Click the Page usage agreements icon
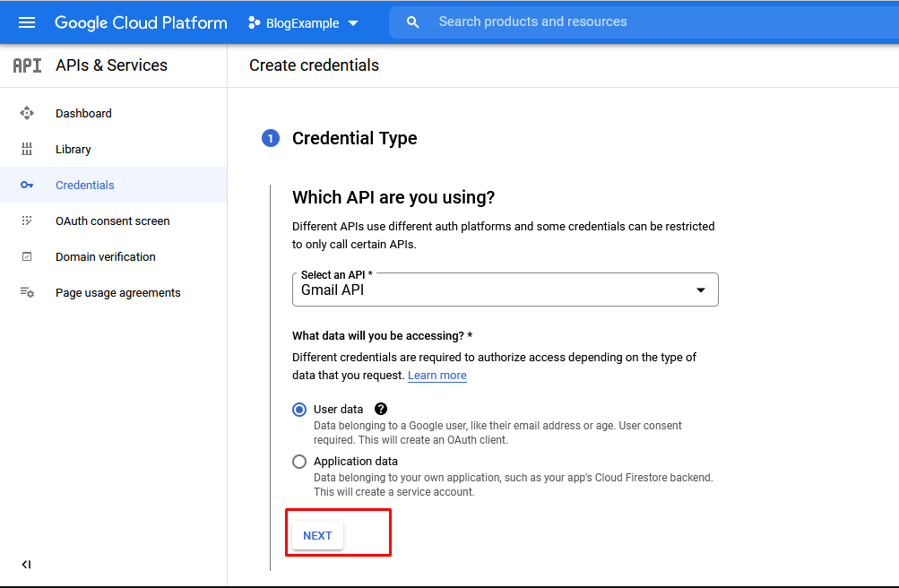The height and width of the screenshot is (588, 899). 27,292
